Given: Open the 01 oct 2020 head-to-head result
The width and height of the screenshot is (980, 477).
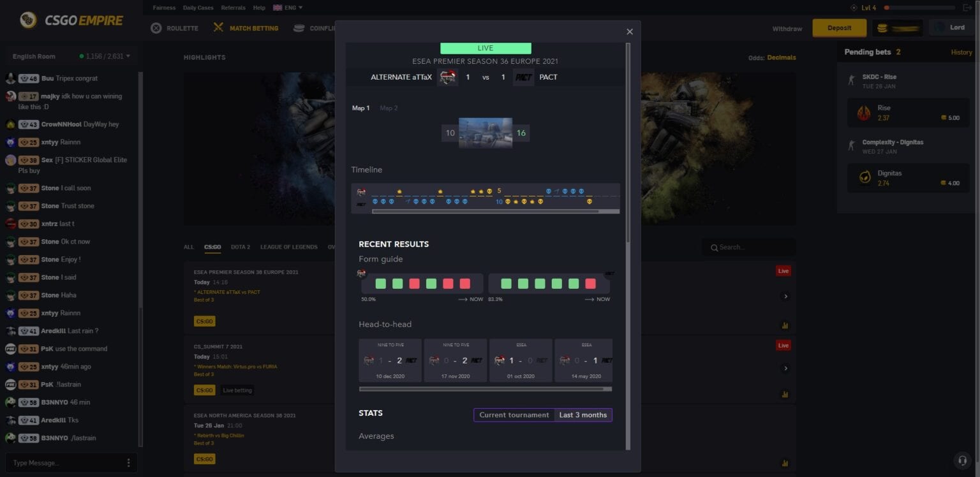Looking at the screenshot, I should pyautogui.click(x=521, y=360).
